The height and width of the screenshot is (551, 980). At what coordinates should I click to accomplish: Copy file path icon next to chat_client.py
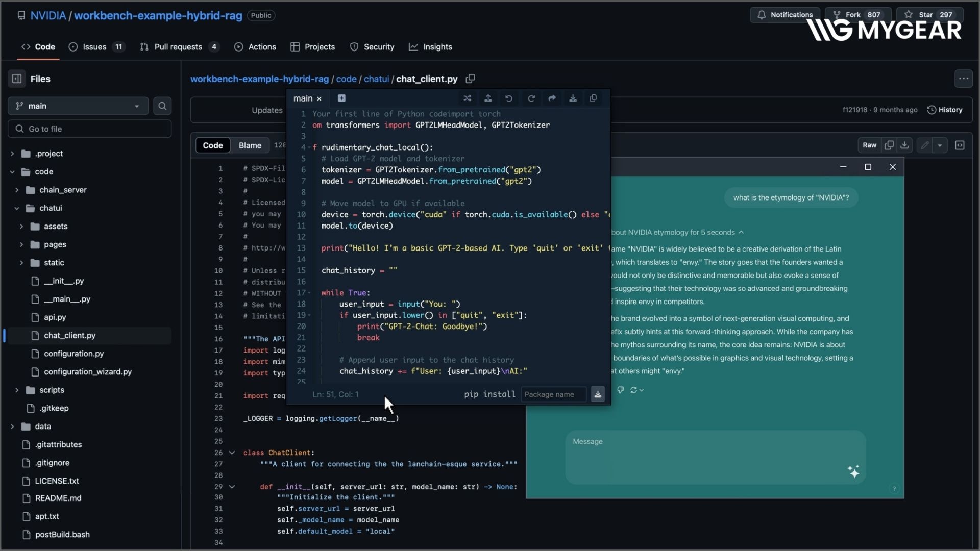470,79
